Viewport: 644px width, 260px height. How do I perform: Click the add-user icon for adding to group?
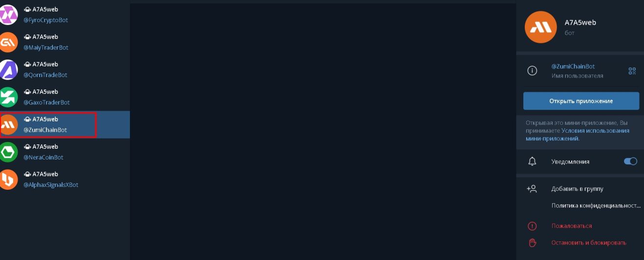tap(532, 189)
